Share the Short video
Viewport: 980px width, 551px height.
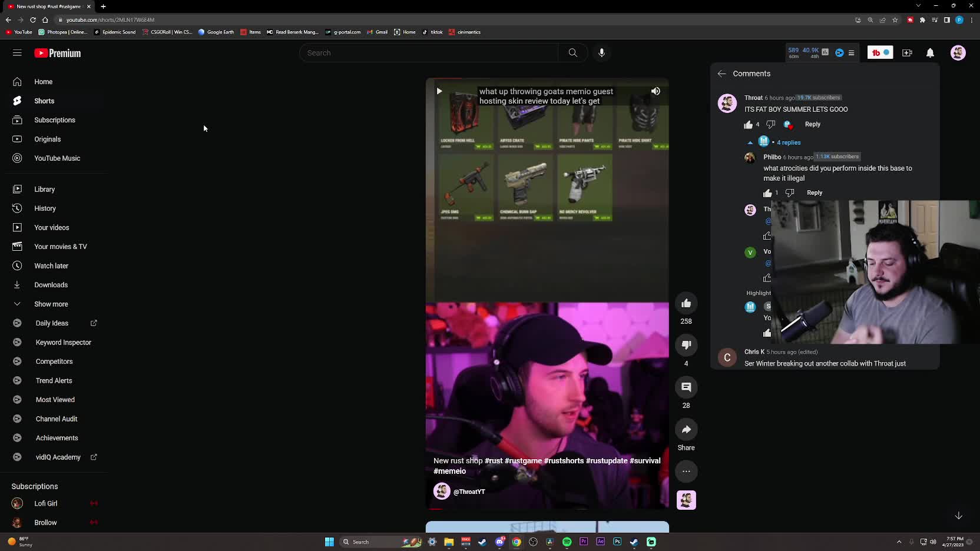[686, 430]
